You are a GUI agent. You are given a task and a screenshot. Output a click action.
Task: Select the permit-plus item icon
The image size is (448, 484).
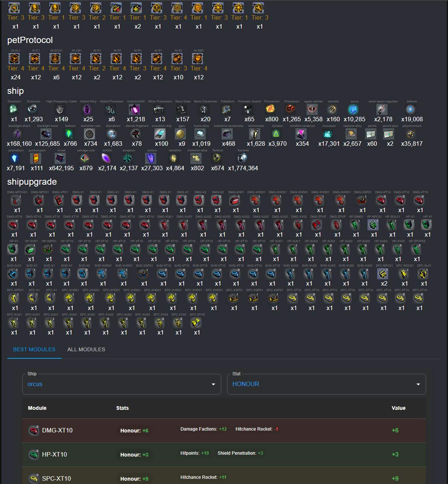point(389,134)
